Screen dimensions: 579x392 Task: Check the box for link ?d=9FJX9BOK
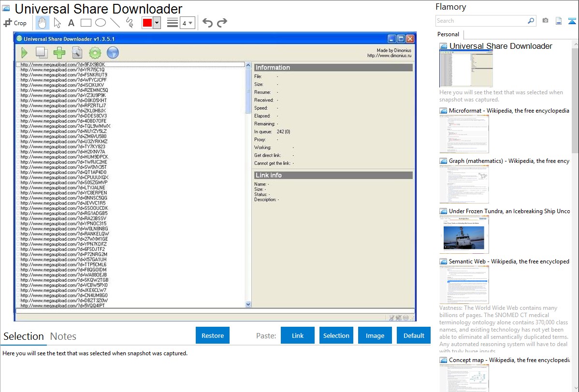point(18,65)
